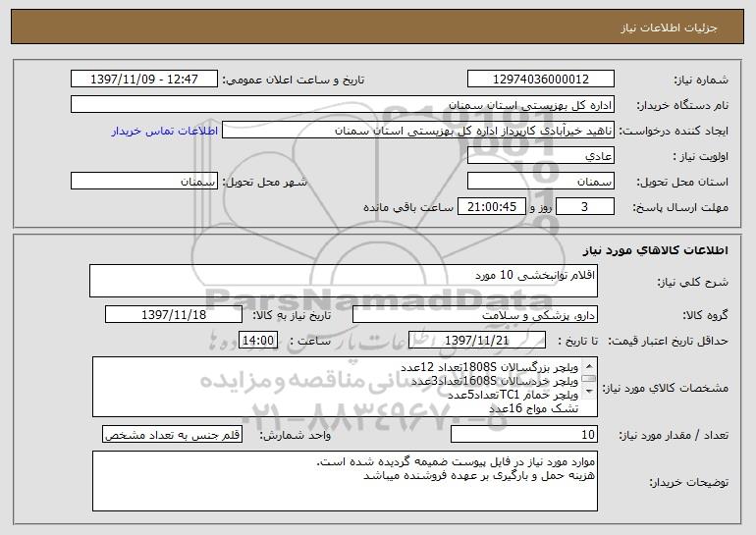756x535 pixels.
Task: Click the گروه کالا field
Action: click(475, 314)
